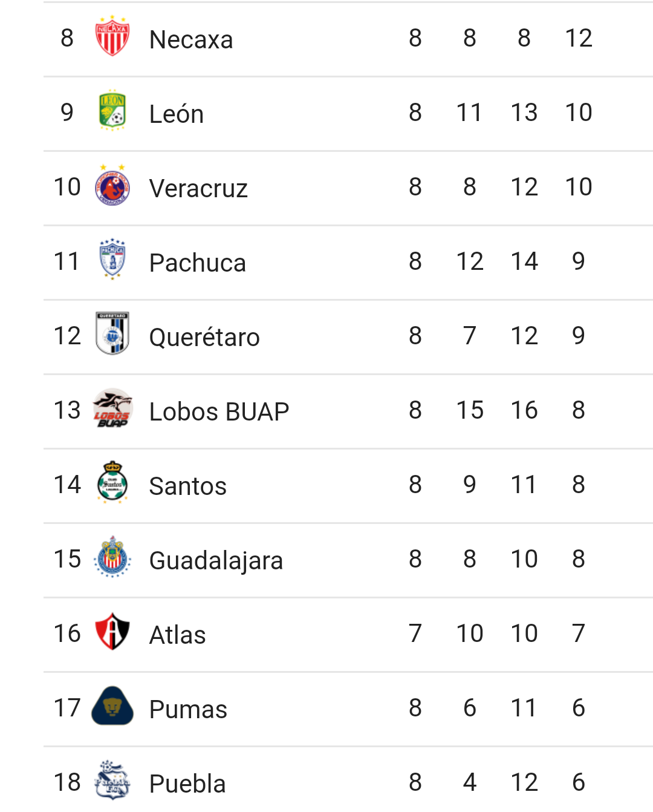This screenshot has height=812, width=653.
Task: Click the Santos team emblem
Action: click(112, 483)
